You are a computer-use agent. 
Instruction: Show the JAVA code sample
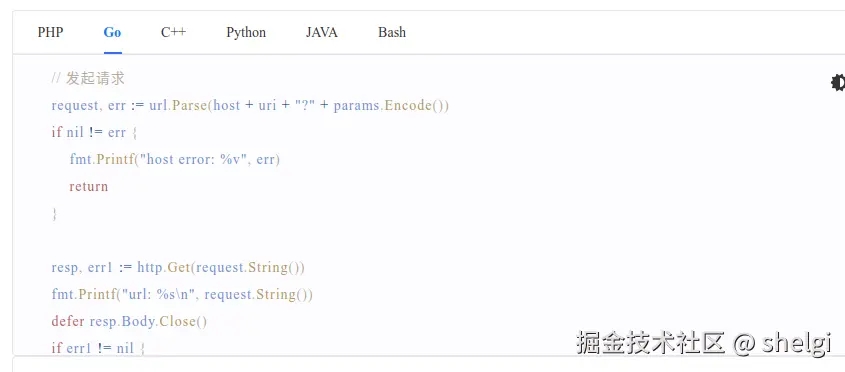(x=322, y=32)
